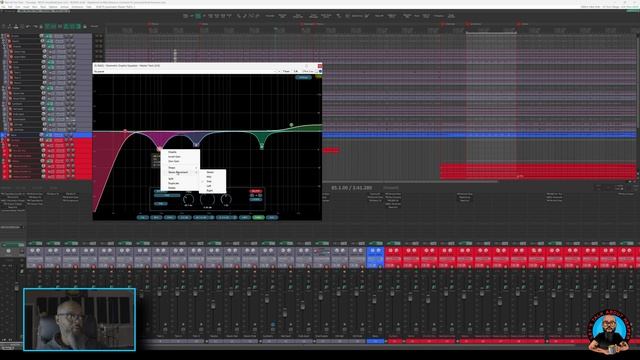Viewport: 640px width, 360px height.
Task: Expand the Shape submenu
Action: [180, 168]
